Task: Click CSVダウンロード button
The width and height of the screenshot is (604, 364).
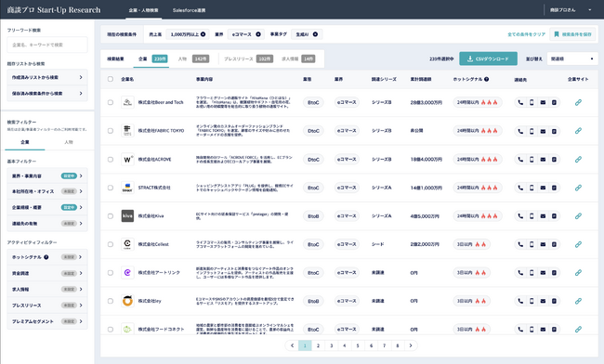Action: click(x=488, y=58)
